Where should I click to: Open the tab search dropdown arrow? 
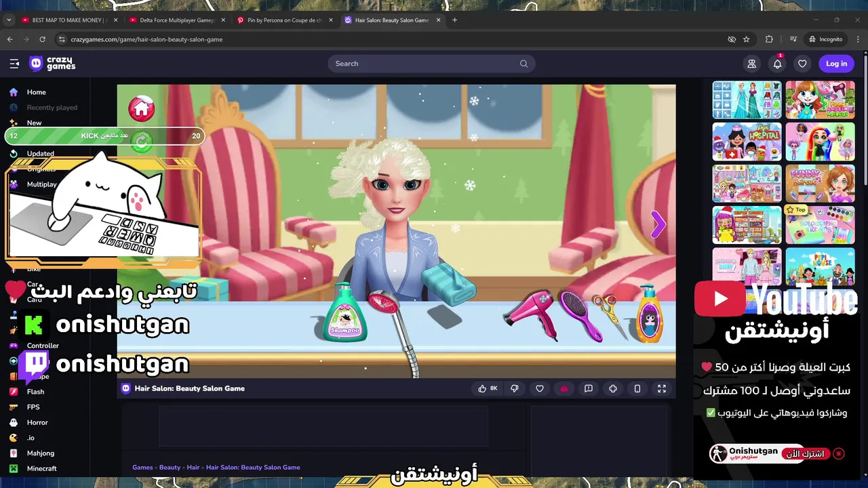[x=9, y=20]
